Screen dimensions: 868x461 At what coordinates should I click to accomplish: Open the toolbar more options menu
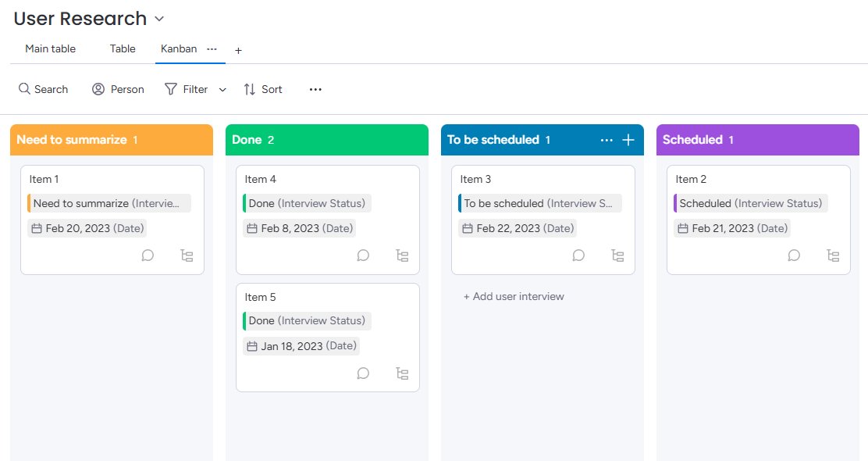click(x=315, y=89)
